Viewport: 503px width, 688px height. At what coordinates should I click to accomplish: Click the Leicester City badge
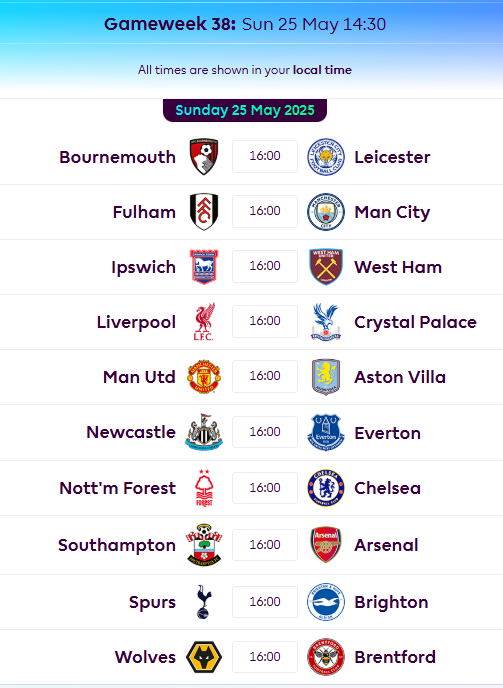326,157
